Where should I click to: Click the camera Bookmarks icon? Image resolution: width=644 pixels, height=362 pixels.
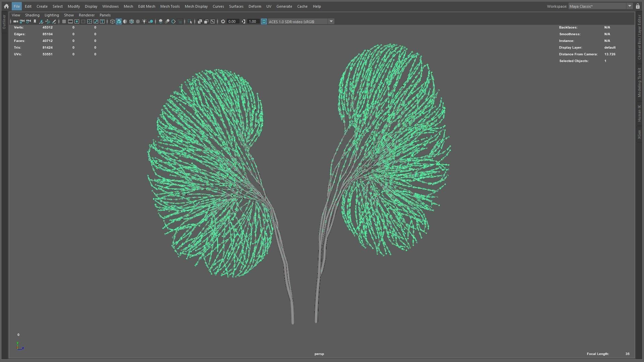click(x=35, y=21)
